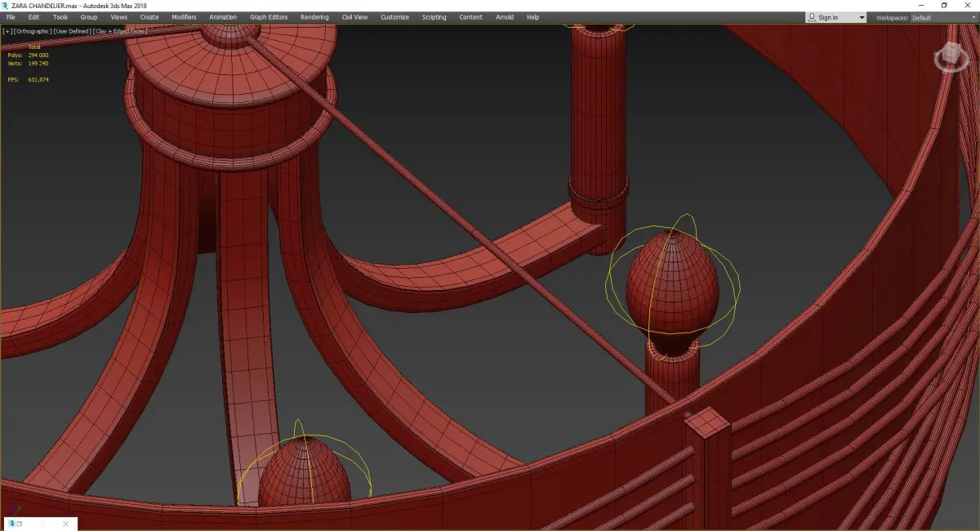
Task: Open the Customize menu
Action: click(394, 17)
